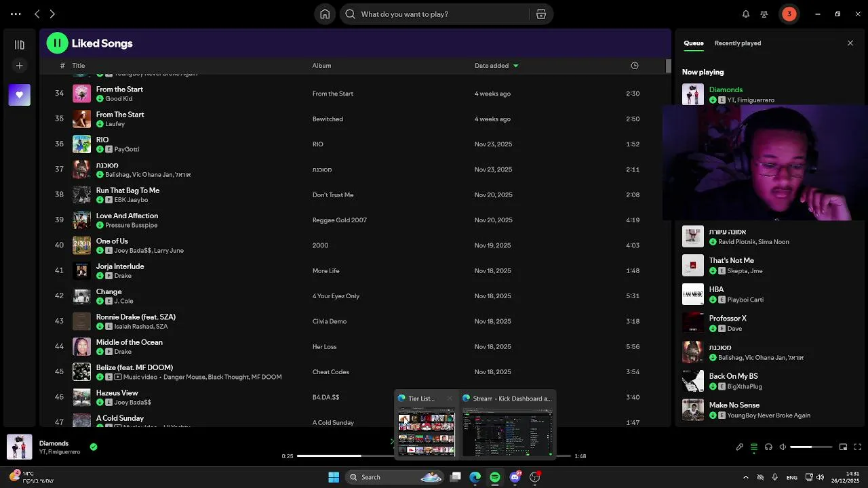The width and height of the screenshot is (868, 488).
Task: Open the Home page icon
Action: pos(325,14)
